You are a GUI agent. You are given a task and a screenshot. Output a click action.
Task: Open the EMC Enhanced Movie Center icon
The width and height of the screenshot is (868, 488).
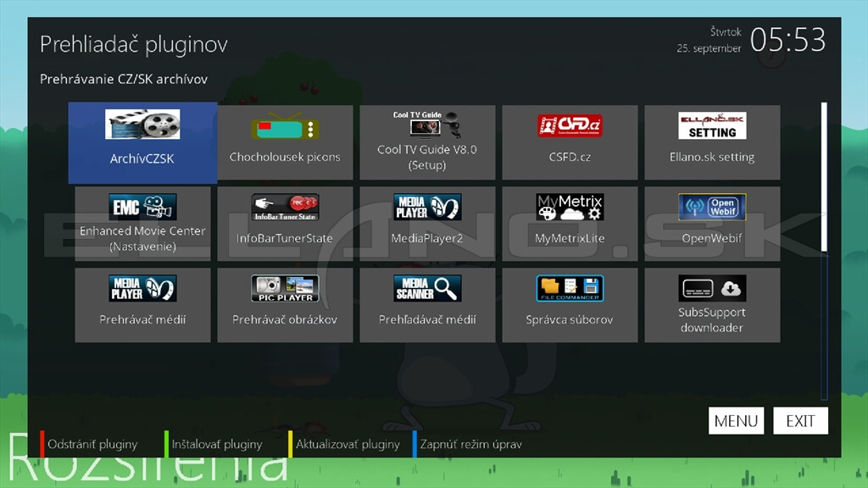coord(142,207)
